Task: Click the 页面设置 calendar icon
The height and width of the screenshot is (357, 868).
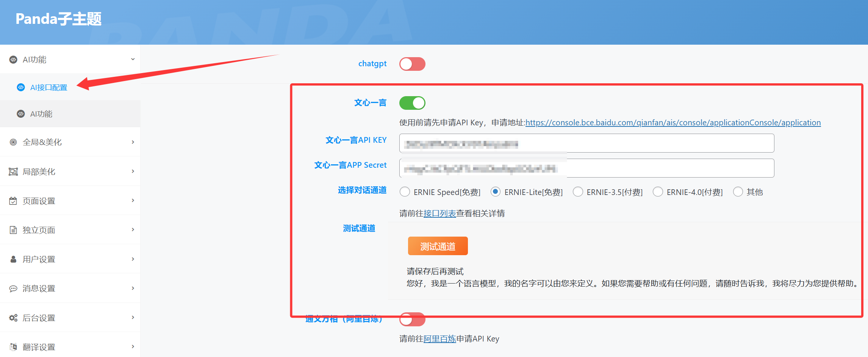Action: [13, 201]
